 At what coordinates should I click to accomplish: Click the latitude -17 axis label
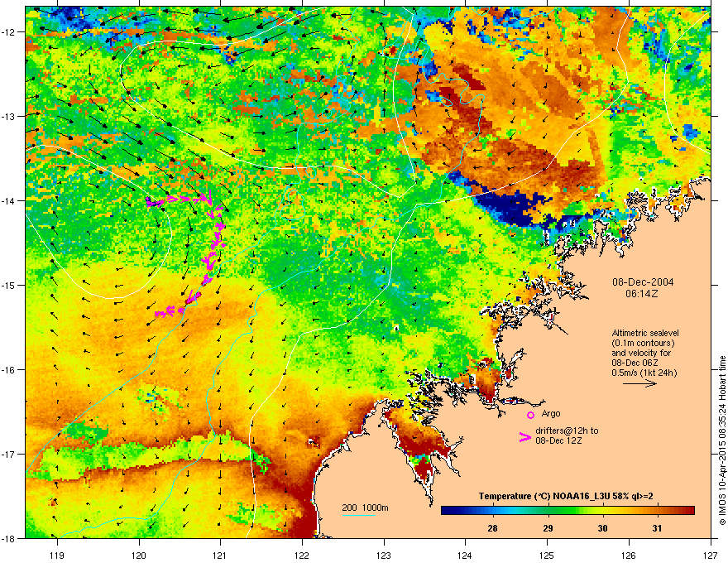click(x=9, y=454)
